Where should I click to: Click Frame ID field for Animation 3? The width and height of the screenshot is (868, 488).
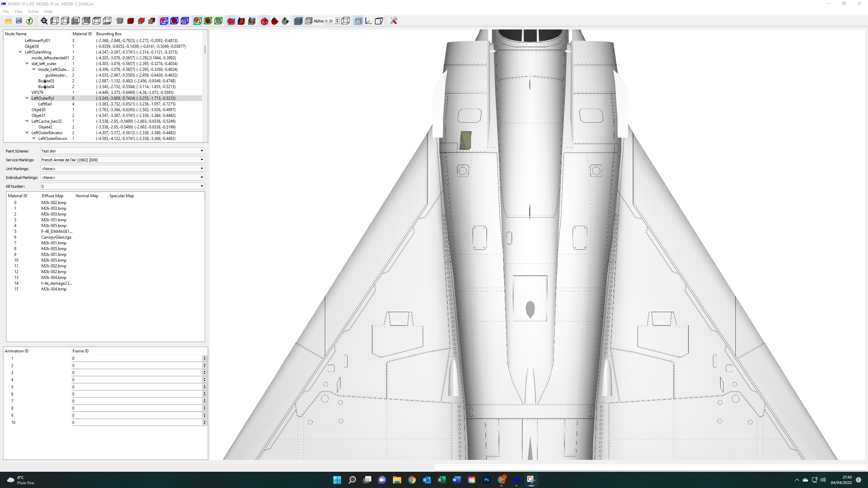click(x=137, y=373)
